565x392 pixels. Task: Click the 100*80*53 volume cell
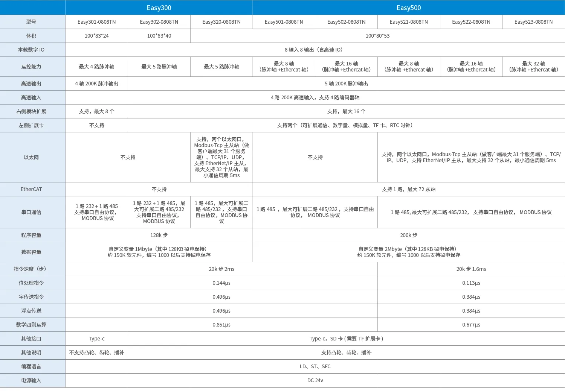pos(377,36)
